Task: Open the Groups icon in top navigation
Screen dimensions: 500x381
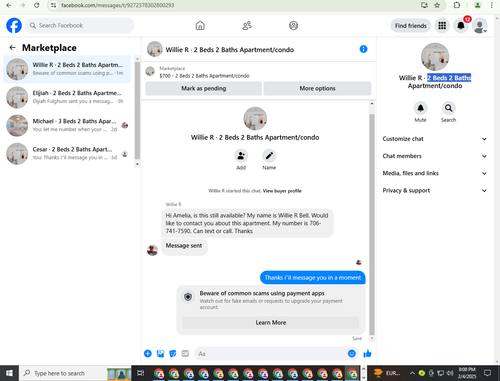Action: point(293,26)
